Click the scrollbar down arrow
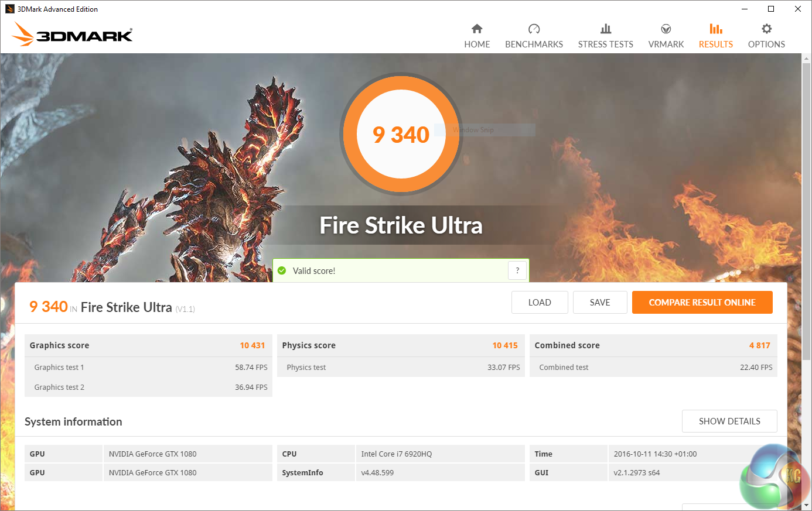The height and width of the screenshot is (511, 812). 807,505
